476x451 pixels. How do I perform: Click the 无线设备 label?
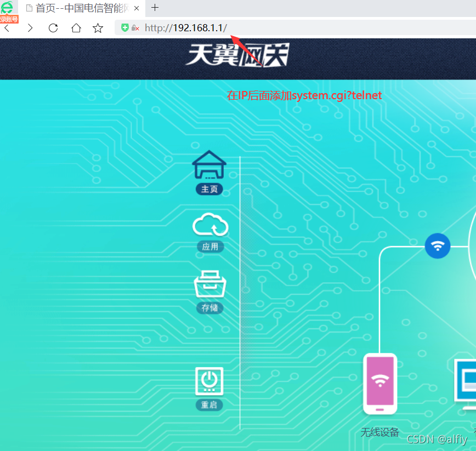point(379,432)
